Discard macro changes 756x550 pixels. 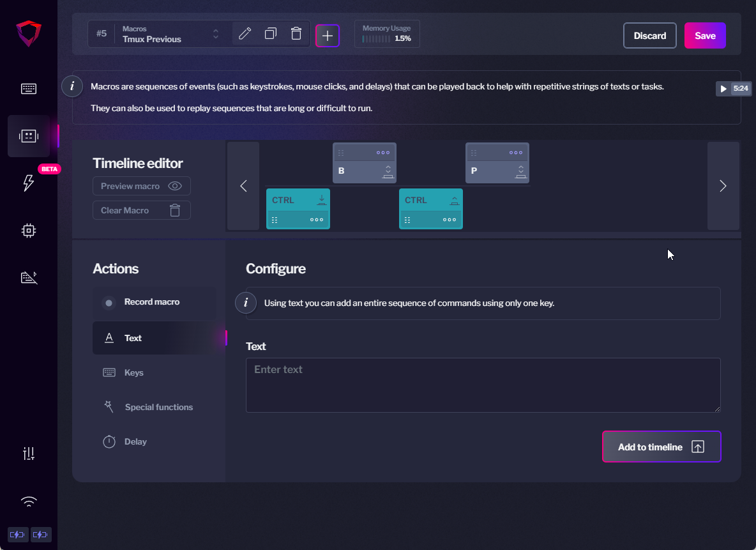tap(649, 36)
